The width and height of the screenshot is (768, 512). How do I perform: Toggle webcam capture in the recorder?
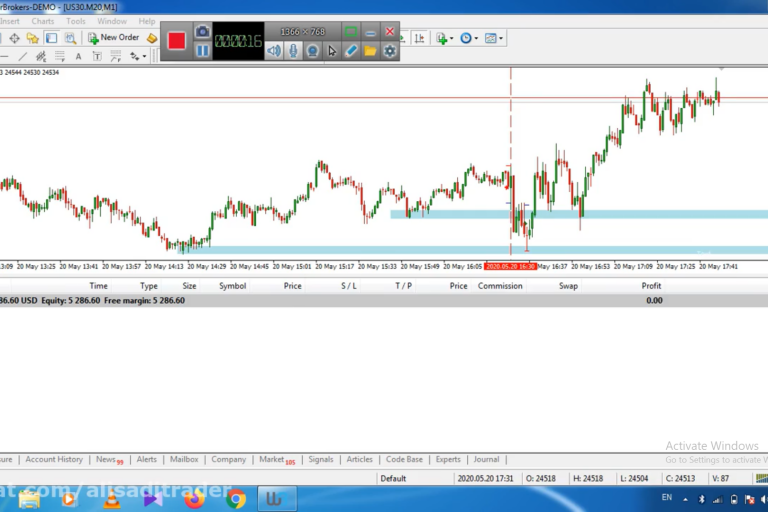313,50
